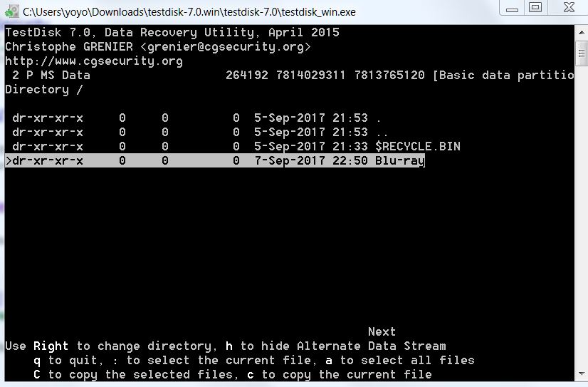The height and width of the screenshot is (387, 588).
Task: Click the scrollbar up arrow
Action: [582, 32]
